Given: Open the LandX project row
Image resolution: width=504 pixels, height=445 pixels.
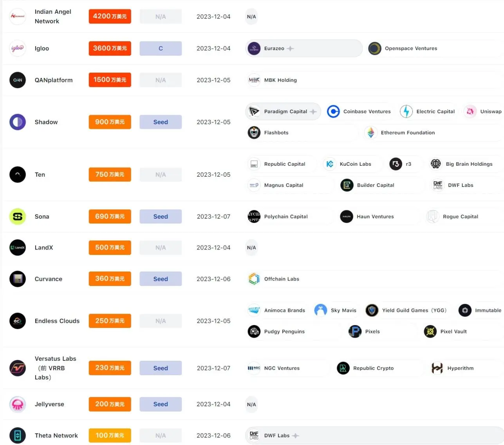Looking at the screenshot, I should click(x=44, y=248).
